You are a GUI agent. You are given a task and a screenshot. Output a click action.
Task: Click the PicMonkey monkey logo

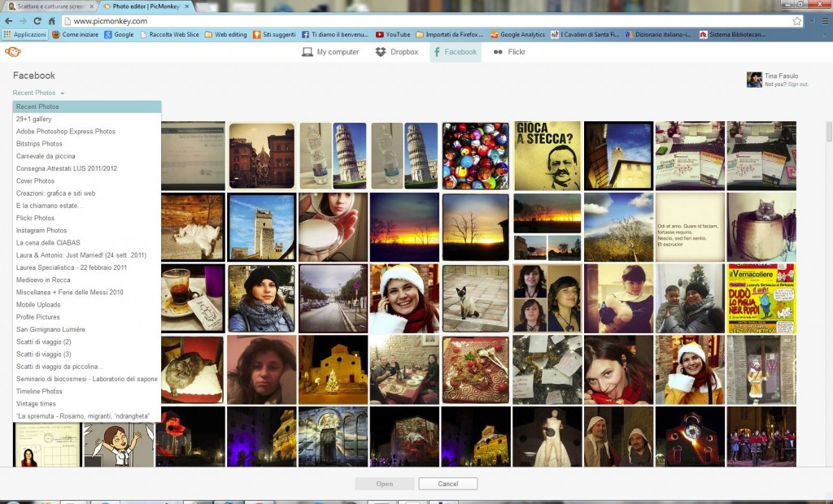click(x=13, y=51)
